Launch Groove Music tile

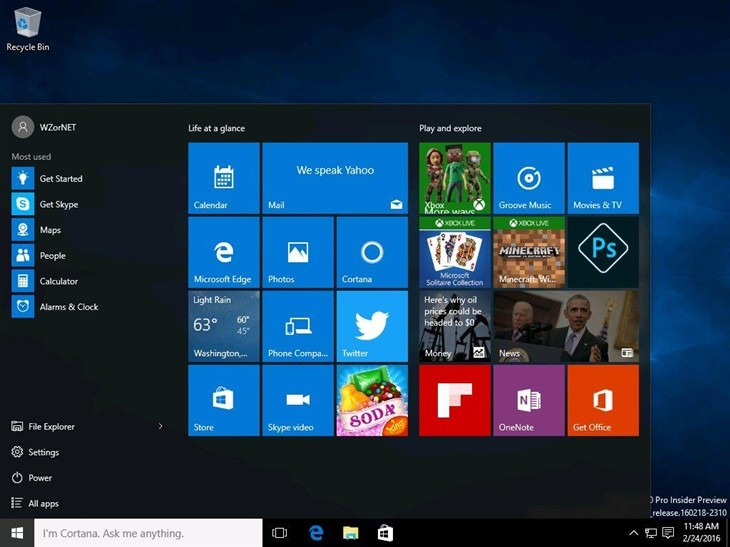[x=528, y=178]
